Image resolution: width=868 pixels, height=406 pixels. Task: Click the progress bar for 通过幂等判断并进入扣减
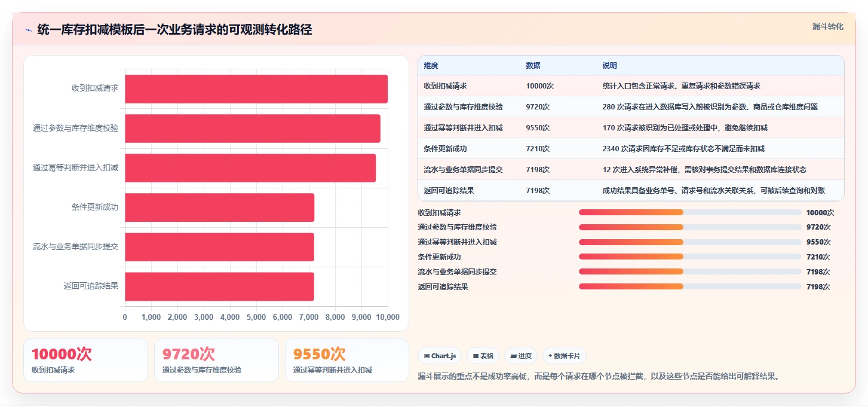pyautogui.click(x=690, y=242)
